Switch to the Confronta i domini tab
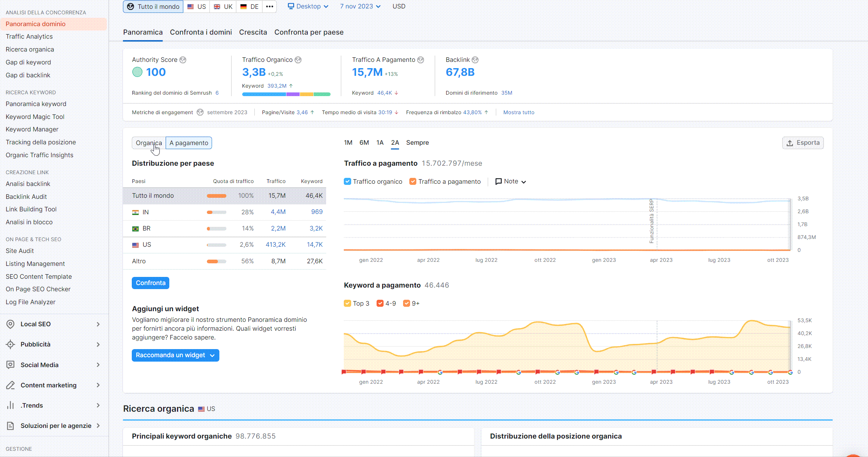This screenshot has width=868, height=457. 201,32
